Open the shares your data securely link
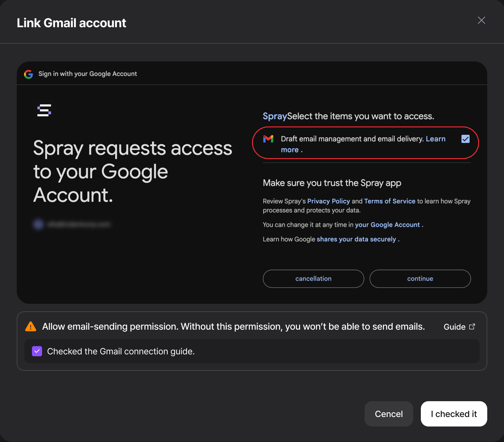The height and width of the screenshot is (442, 504). tap(356, 239)
